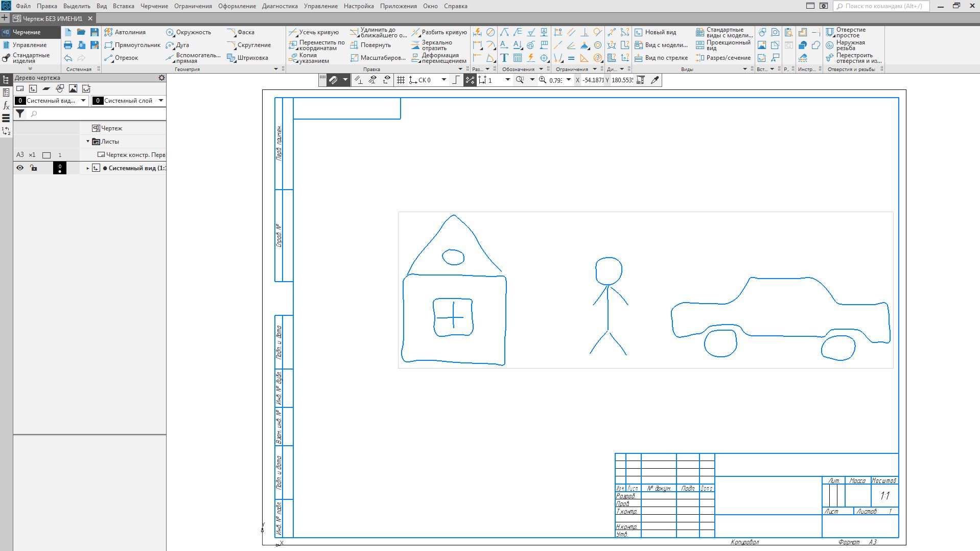The height and width of the screenshot is (551, 980).
Task: Open the snap magnet dropdown arrow
Action: [345, 80]
